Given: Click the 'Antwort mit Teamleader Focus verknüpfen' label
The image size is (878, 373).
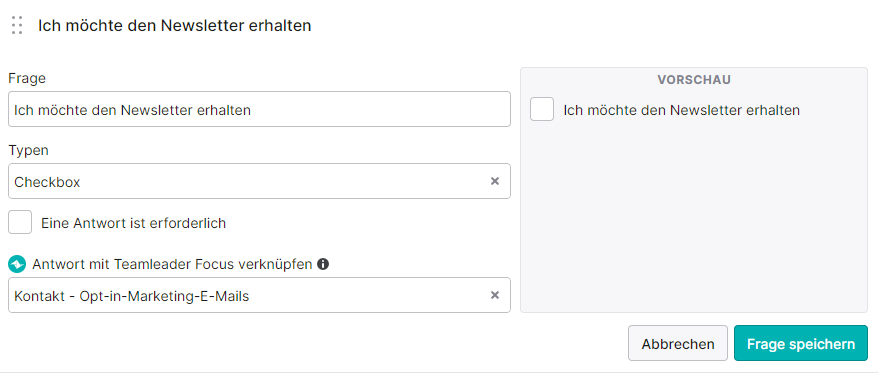Looking at the screenshot, I should pos(172,264).
